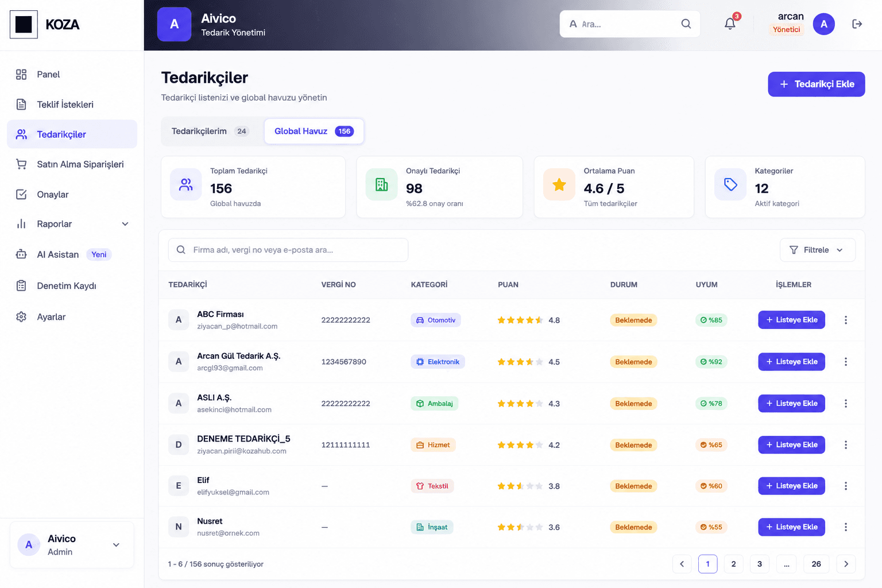
Task: Go to next page arrow
Action: [846, 564]
